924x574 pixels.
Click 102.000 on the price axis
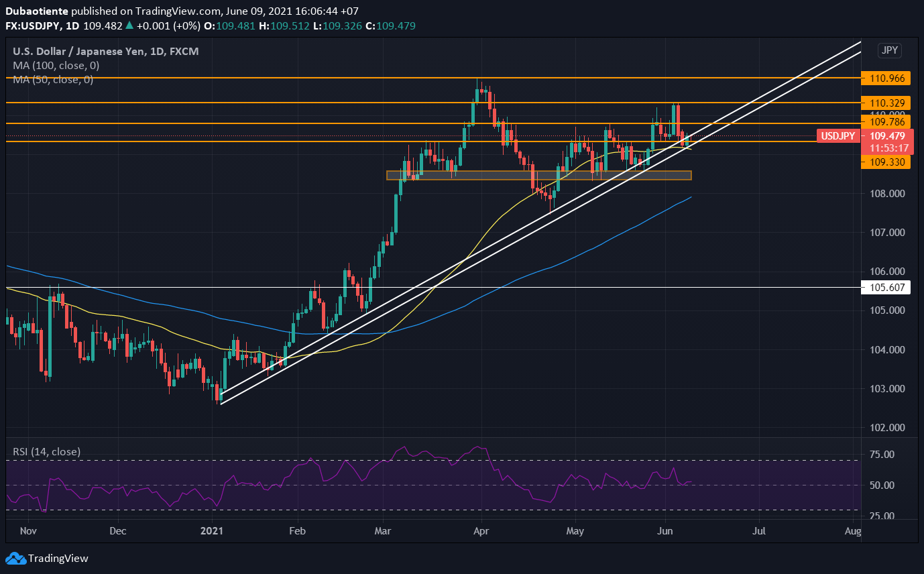pyautogui.click(x=887, y=428)
